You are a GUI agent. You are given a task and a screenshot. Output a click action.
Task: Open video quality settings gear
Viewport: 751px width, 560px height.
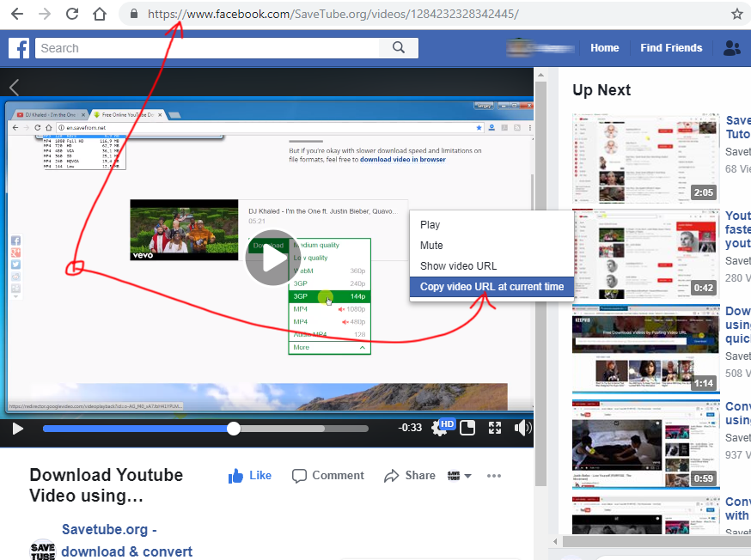(x=439, y=429)
